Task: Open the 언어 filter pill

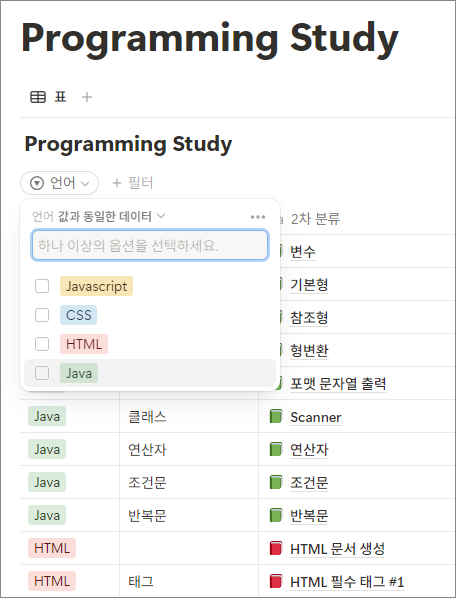Action: [x=59, y=183]
